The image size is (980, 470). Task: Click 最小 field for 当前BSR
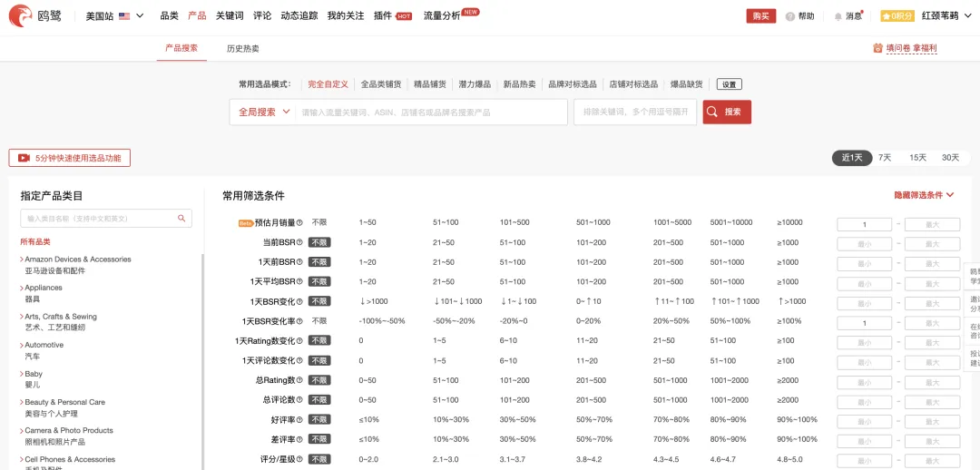tap(865, 244)
